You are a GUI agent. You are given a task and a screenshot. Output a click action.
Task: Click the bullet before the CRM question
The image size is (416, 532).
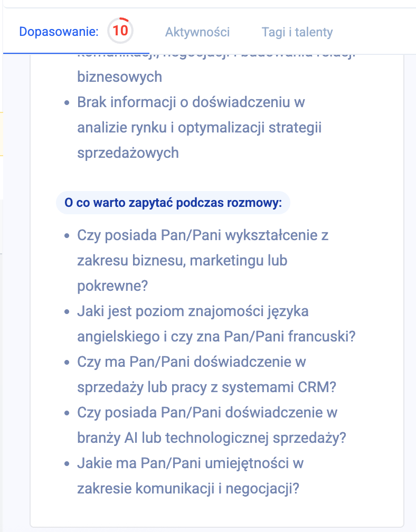pyautogui.click(x=67, y=363)
